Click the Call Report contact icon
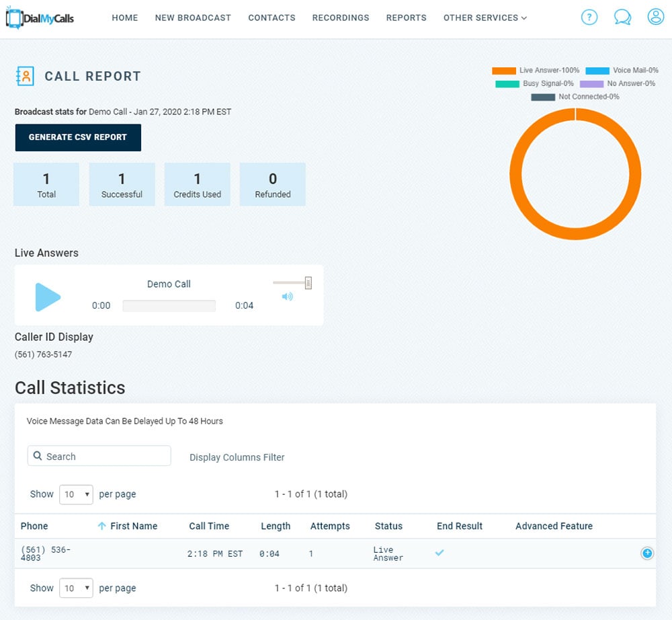The width and height of the screenshot is (672, 620). tap(25, 75)
